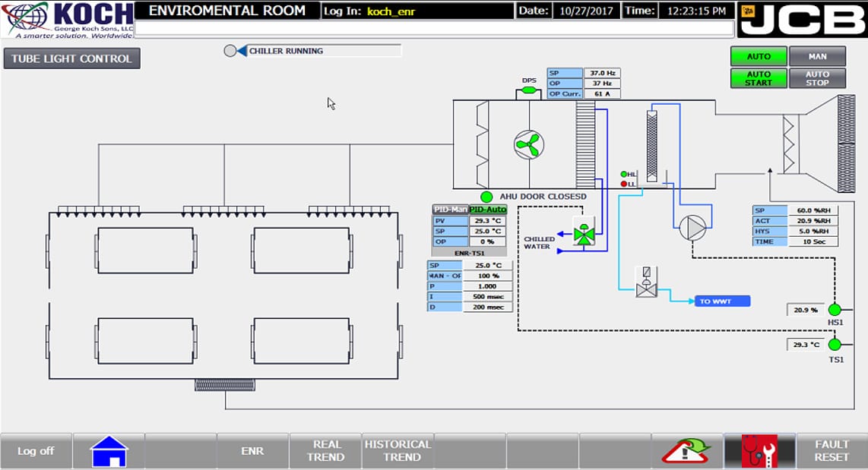The image size is (868, 470).
Task: Open the alarm warning triangle icon
Action: tap(687, 451)
